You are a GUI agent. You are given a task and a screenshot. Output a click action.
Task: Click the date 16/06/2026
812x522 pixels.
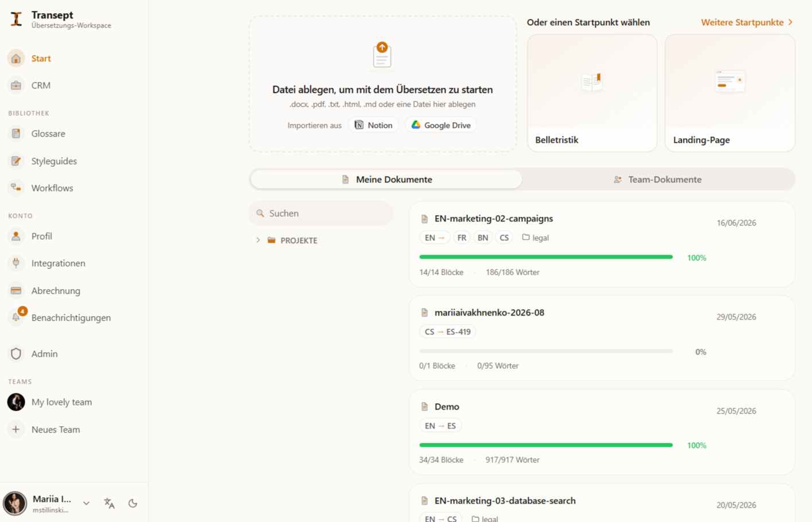point(736,223)
